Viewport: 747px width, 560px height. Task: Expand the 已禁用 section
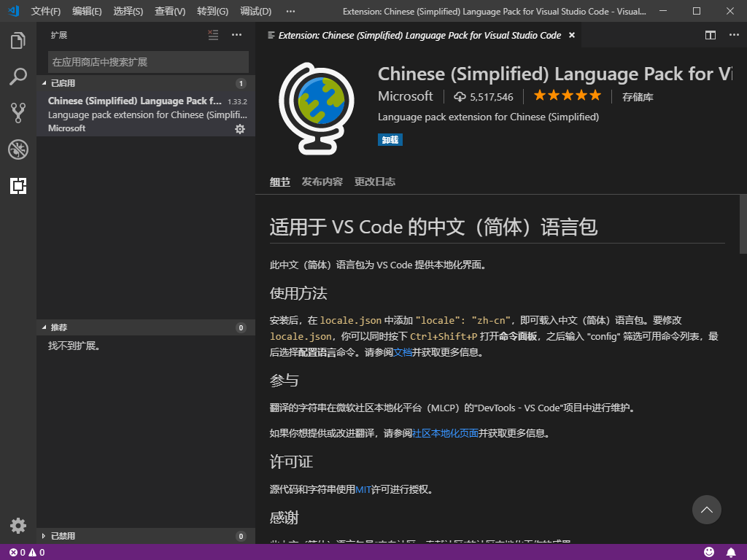62,536
